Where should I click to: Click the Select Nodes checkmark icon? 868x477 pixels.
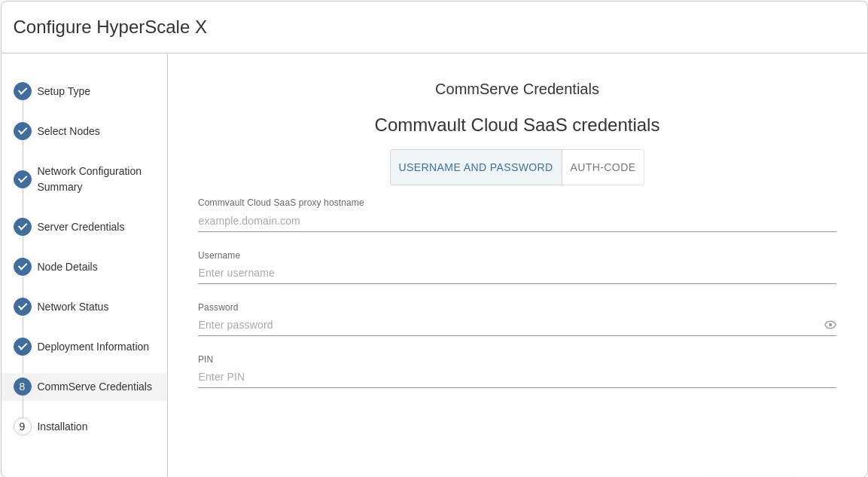coord(23,131)
